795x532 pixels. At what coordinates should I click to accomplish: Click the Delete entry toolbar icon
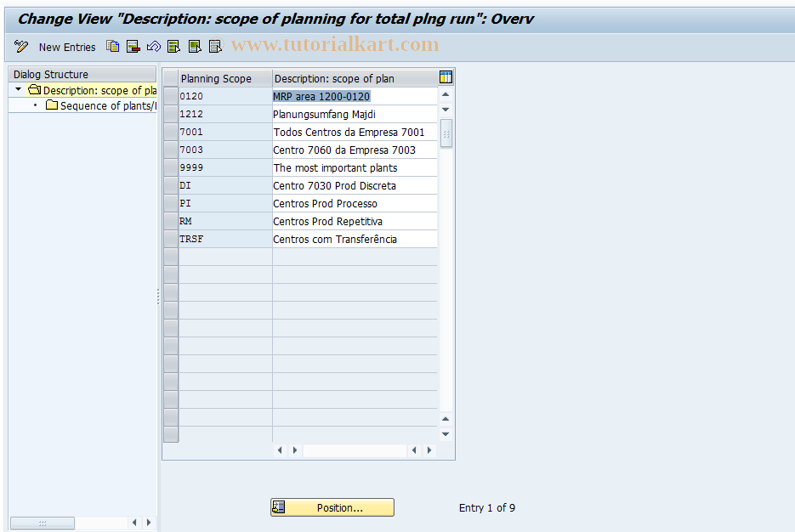[x=133, y=47]
